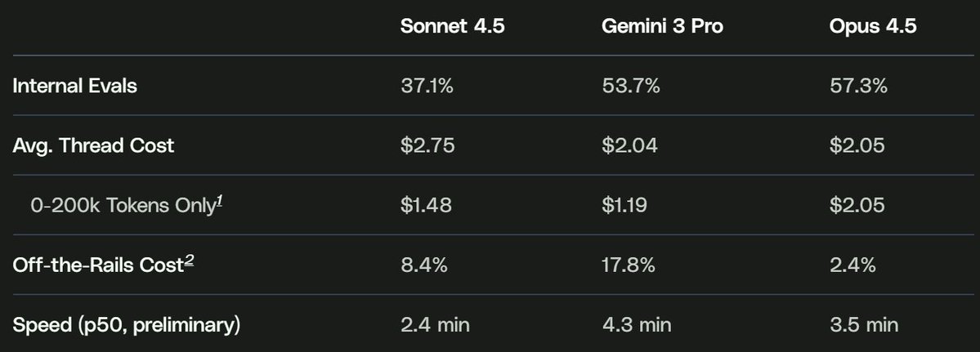Select Opus 4.5 Internal Evals value 57.3%
The width and height of the screenshot is (980, 352).
pos(858,86)
